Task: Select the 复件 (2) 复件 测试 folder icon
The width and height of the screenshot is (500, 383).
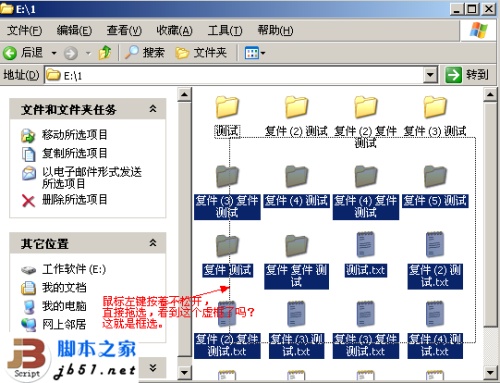Action: pyautogui.click(x=366, y=107)
